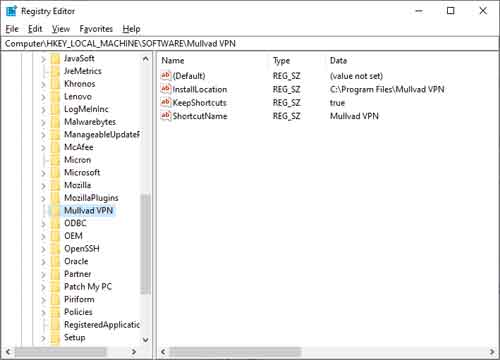Expand the ODBC key
The width and height of the screenshot is (500, 360).
[x=43, y=224]
